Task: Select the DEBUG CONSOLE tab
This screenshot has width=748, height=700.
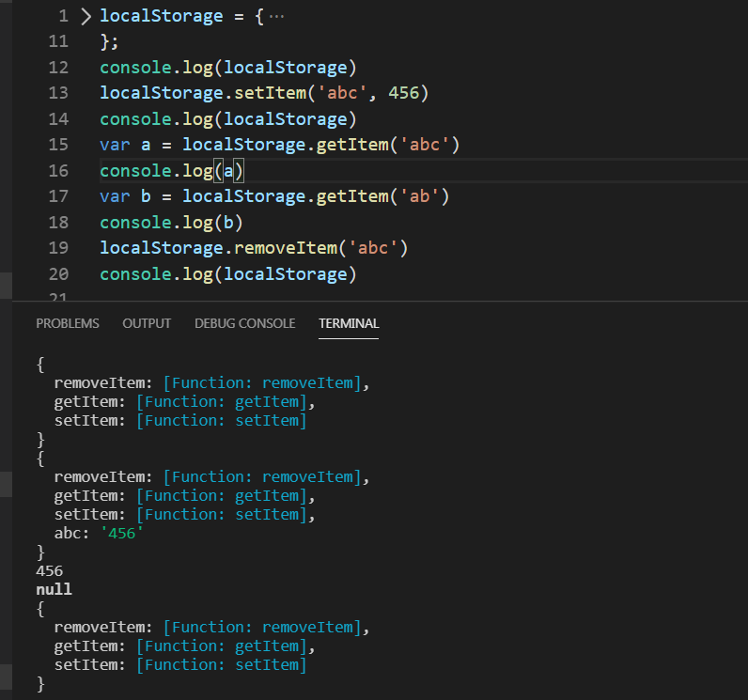Action: coord(244,323)
